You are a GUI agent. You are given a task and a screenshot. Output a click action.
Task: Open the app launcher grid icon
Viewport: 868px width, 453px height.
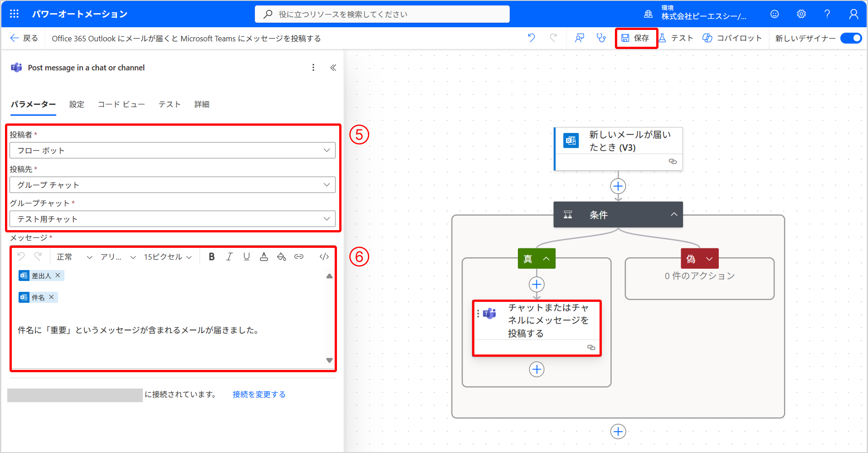(15, 14)
